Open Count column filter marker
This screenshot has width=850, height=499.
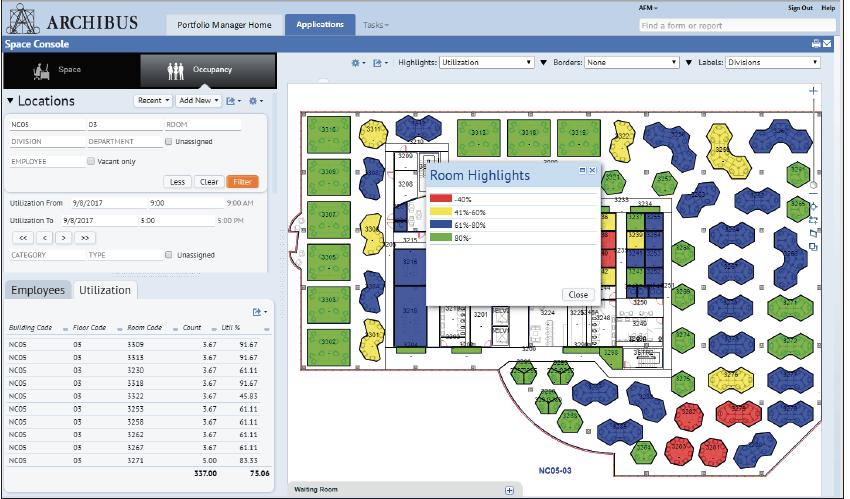coord(214,329)
